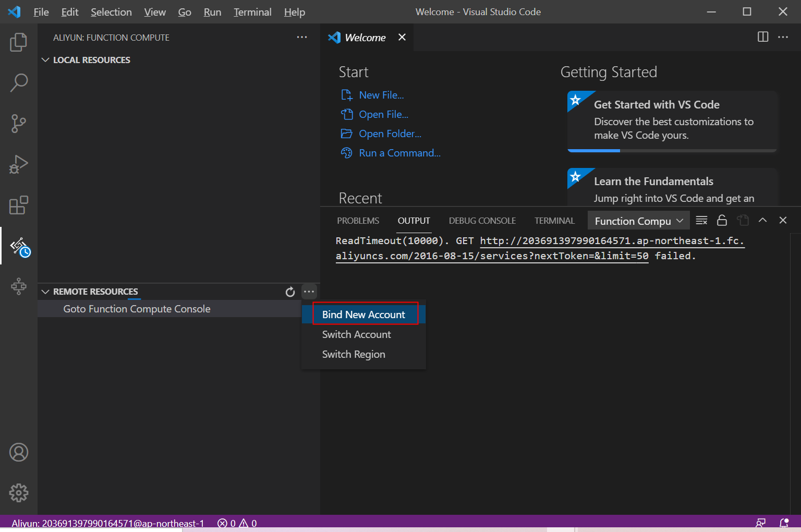Open notifications bell in status bar
The image size is (801, 532).
pos(784,523)
